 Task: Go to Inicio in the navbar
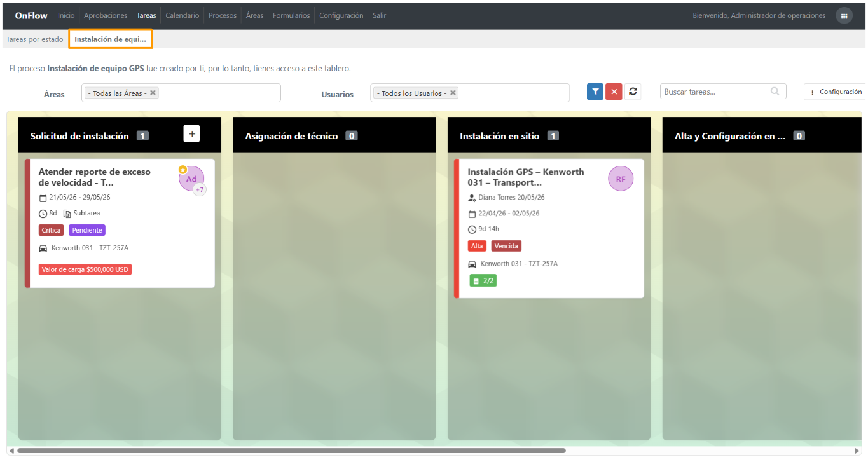[x=66, y=15]
